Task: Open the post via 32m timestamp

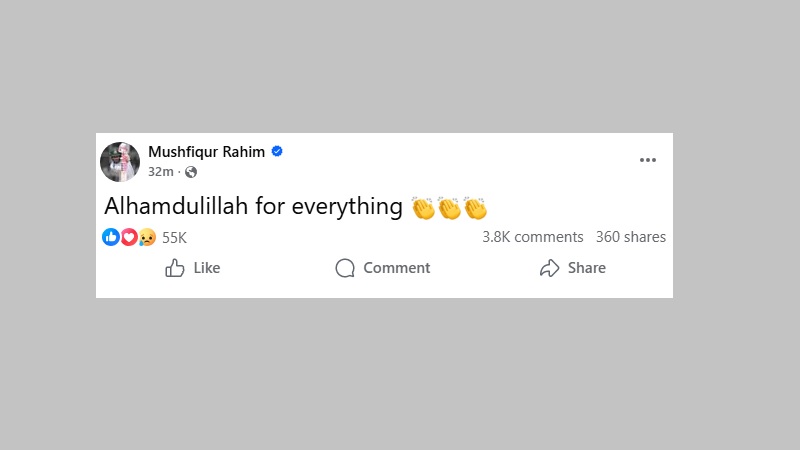Action: [160, 172]
